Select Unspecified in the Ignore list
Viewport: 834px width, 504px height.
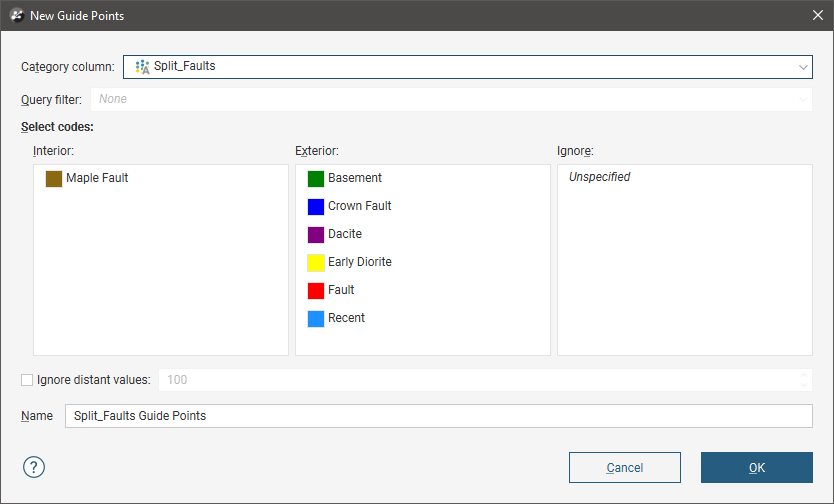(x=599, y=177)
